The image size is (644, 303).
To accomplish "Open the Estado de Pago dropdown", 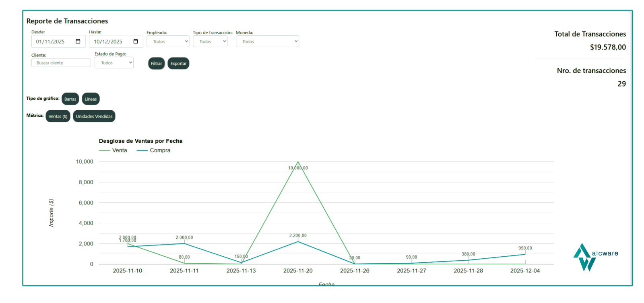I will coord(114,63).
